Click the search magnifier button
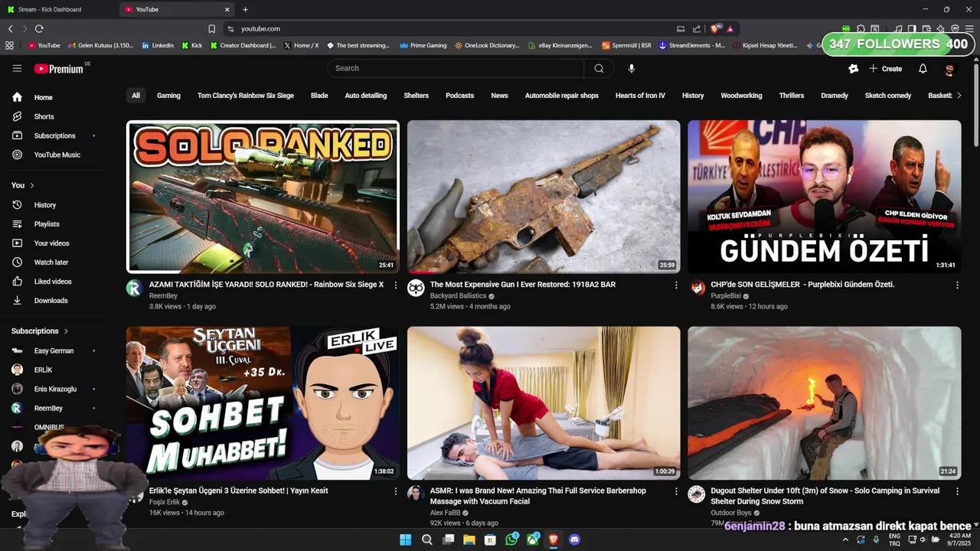The height and width of the screenshot is (551, 980). coord(599,68)
